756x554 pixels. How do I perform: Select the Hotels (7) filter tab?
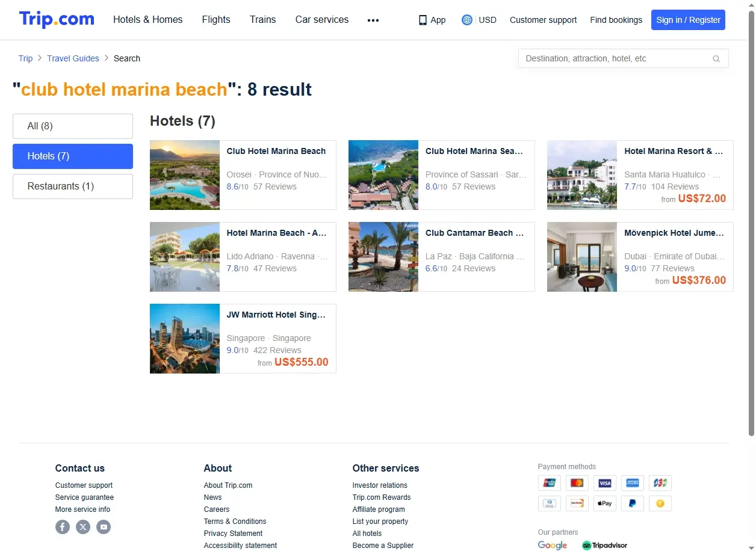point(73,156)
